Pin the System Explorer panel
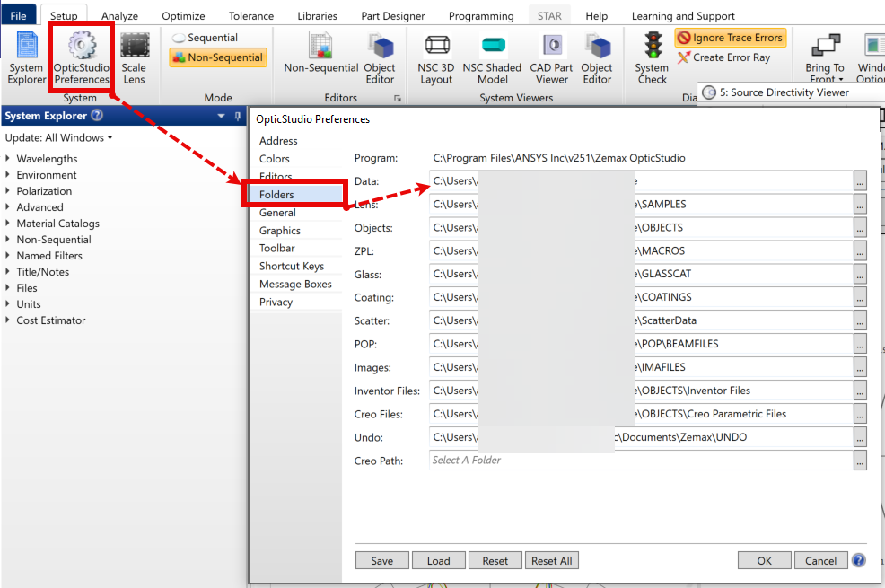This screenshot has height=588, width=885. (238, 116)
